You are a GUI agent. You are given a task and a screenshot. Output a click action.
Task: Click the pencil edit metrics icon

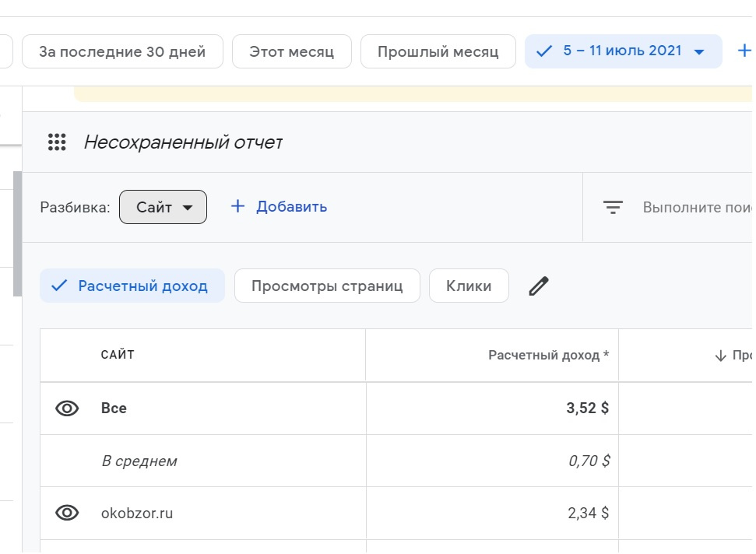tap(539, 286)
